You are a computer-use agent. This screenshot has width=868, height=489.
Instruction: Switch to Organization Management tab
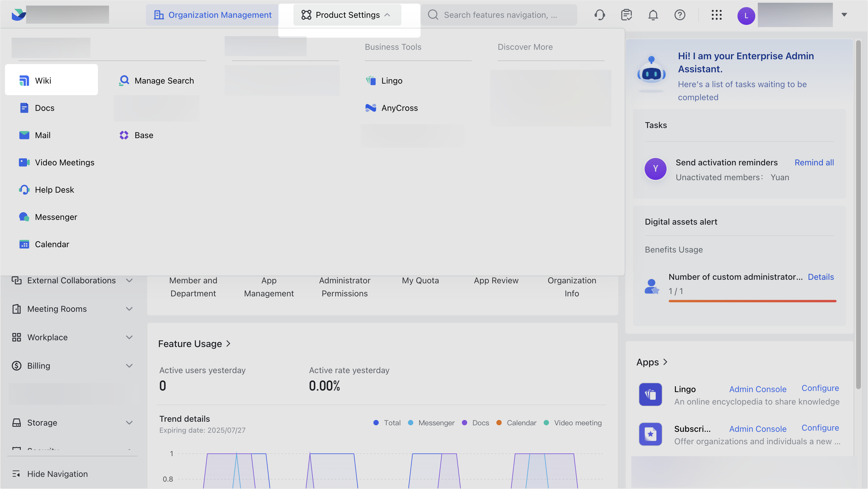point(213,15)
